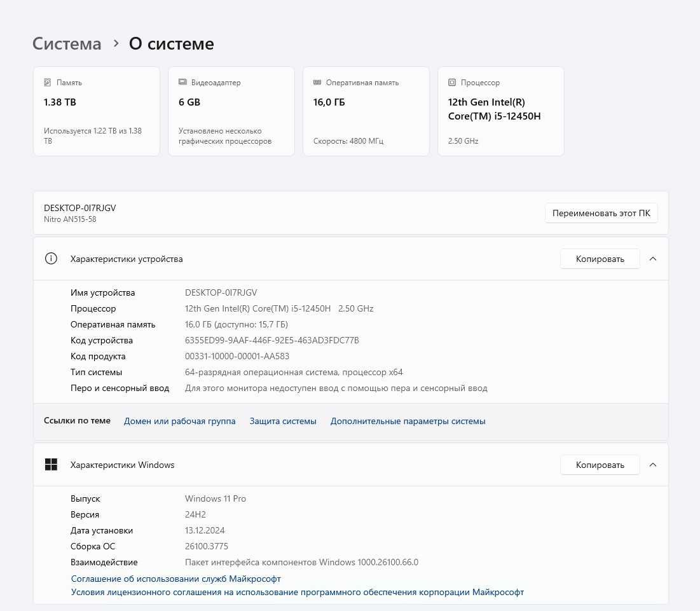Click the Версия label
This screenshot has width=700, height=611.
tap(85, 514)
